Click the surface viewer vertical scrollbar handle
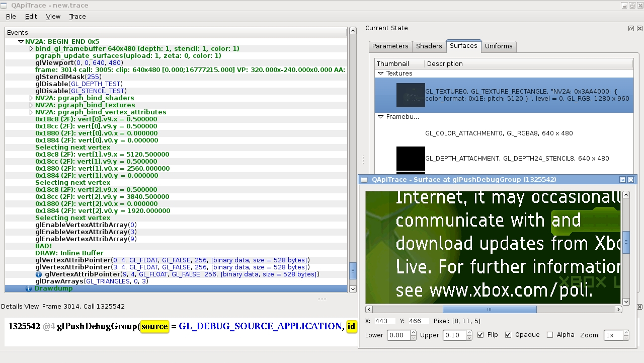Screen dimensions: 644x363 [626, 242]
